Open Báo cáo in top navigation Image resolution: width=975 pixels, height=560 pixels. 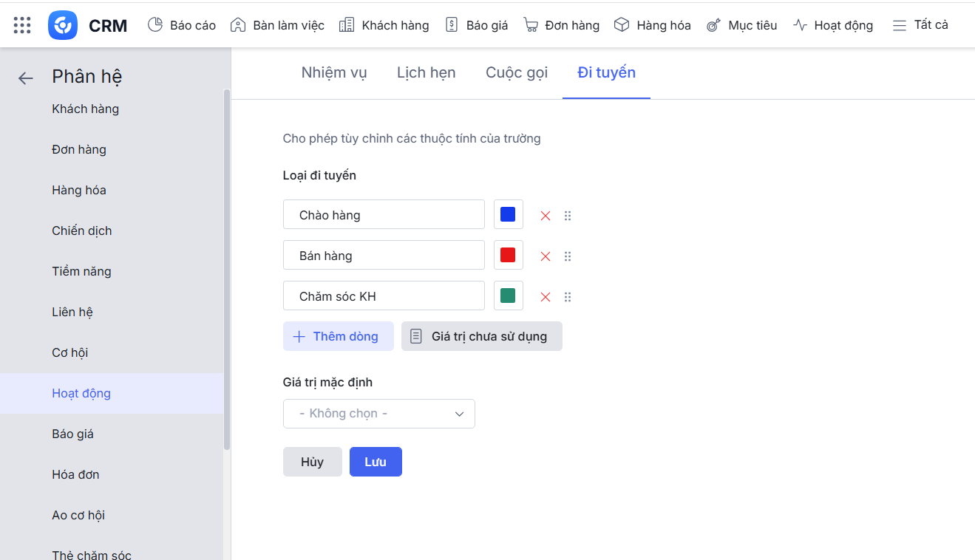[182, 25]
